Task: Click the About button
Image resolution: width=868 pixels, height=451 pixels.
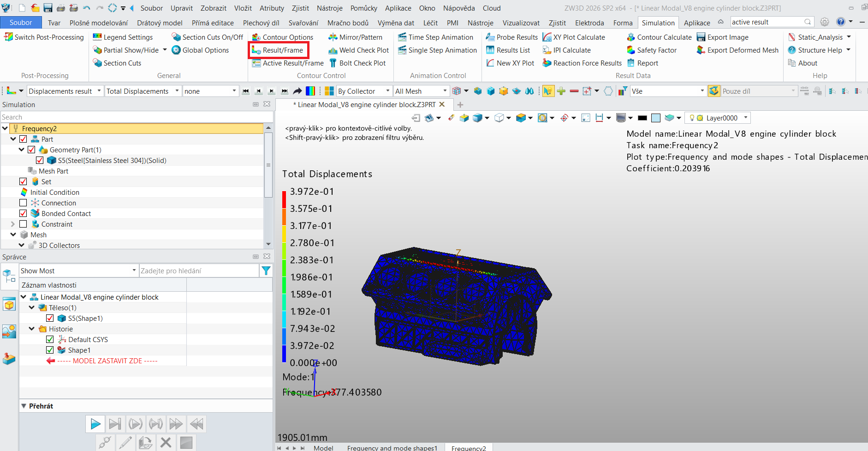Action: (x=803, y=63)
